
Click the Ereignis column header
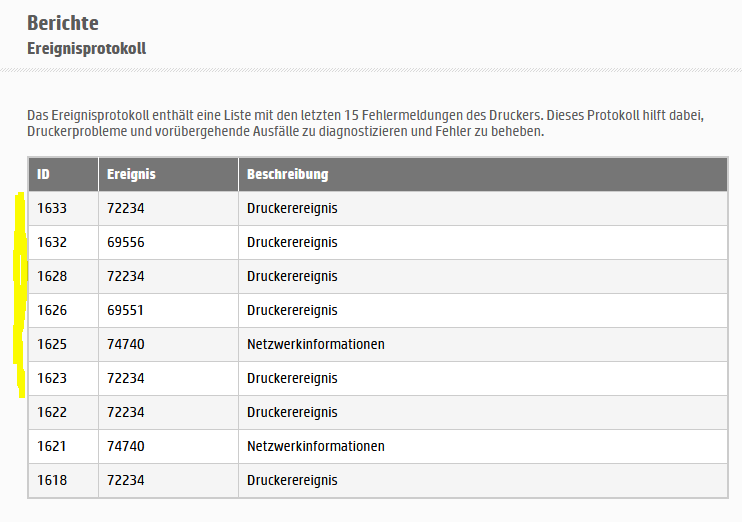(131, 175)
